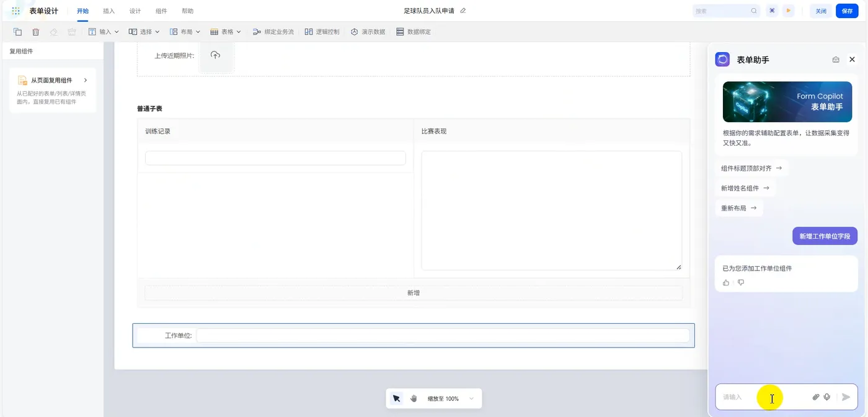Viewport: 868px width, 417px height.
Task: Click the upload photo icon button
Action: [215, 55]
